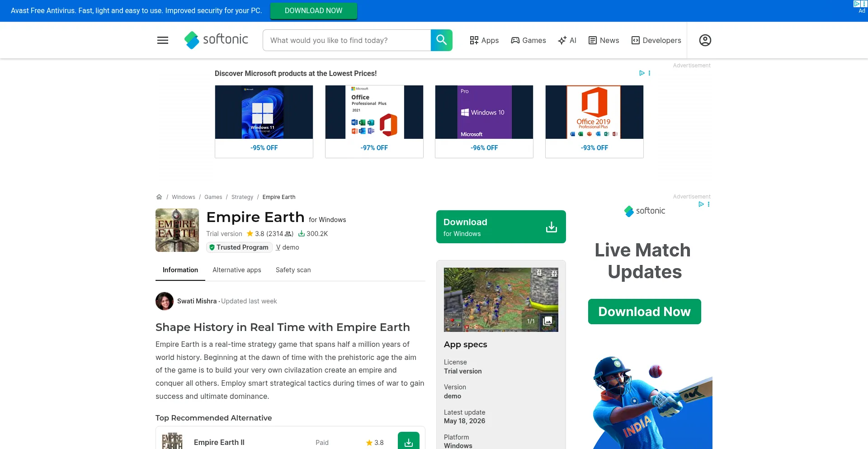
Task: Click the Softonic logo
Action: point(216,40)
